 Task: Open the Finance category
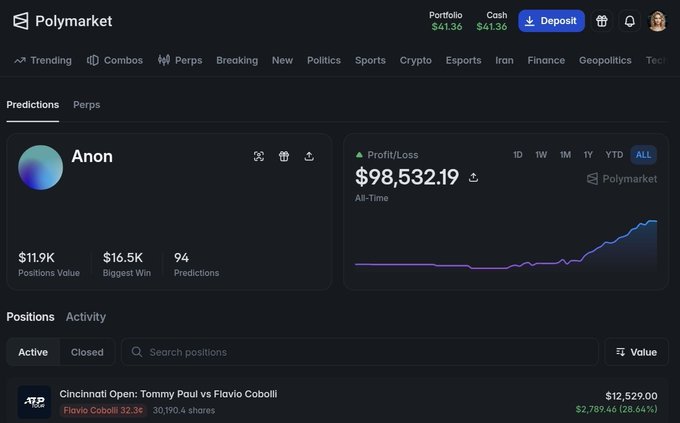tap(546, 60)
